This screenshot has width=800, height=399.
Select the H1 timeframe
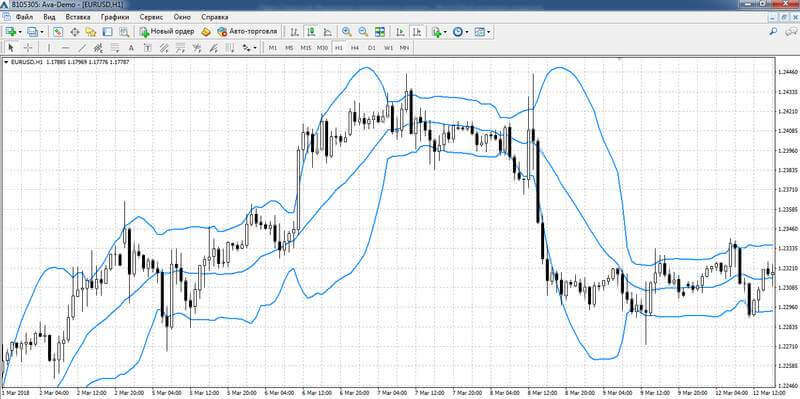[339, 47]
